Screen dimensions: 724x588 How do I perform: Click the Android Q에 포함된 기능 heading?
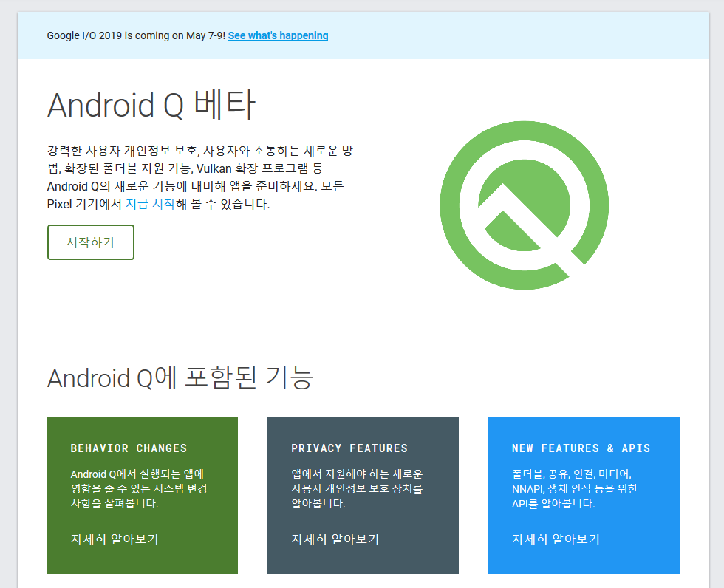pos(180,377)
